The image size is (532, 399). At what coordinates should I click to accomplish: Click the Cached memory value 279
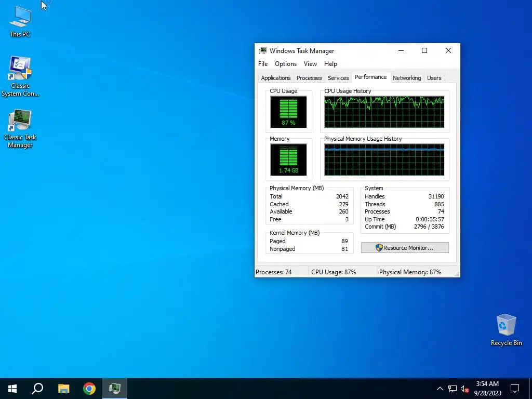344,204
